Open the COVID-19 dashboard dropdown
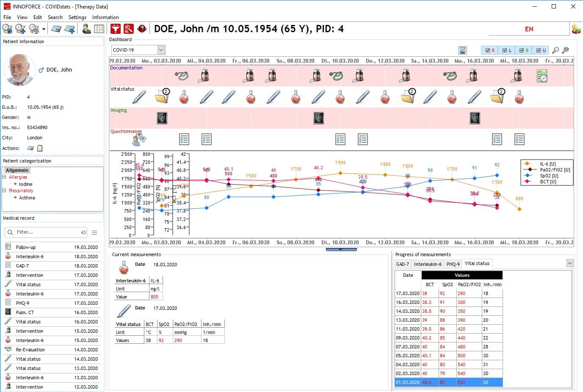The image size is (583, 392). tap(160, 50)
